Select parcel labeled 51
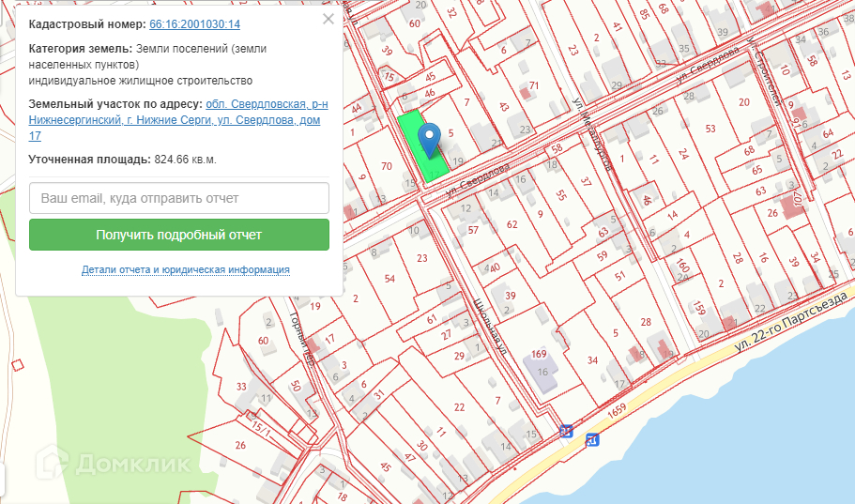 [x=620, y=276]
